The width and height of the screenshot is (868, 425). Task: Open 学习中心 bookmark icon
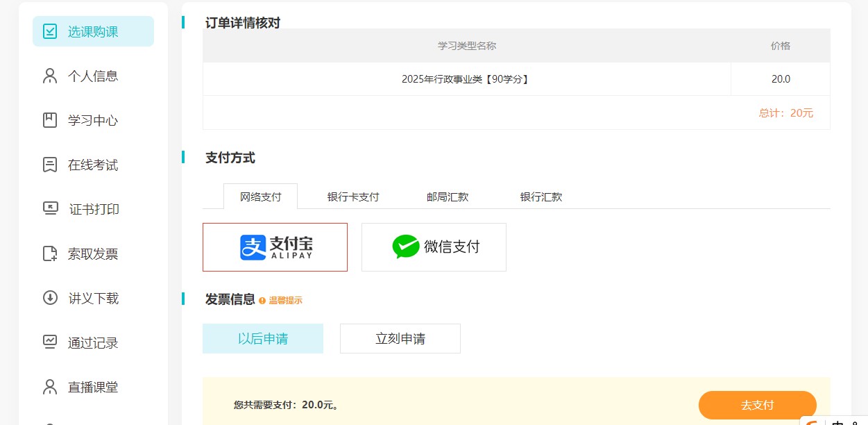(50, 120)
